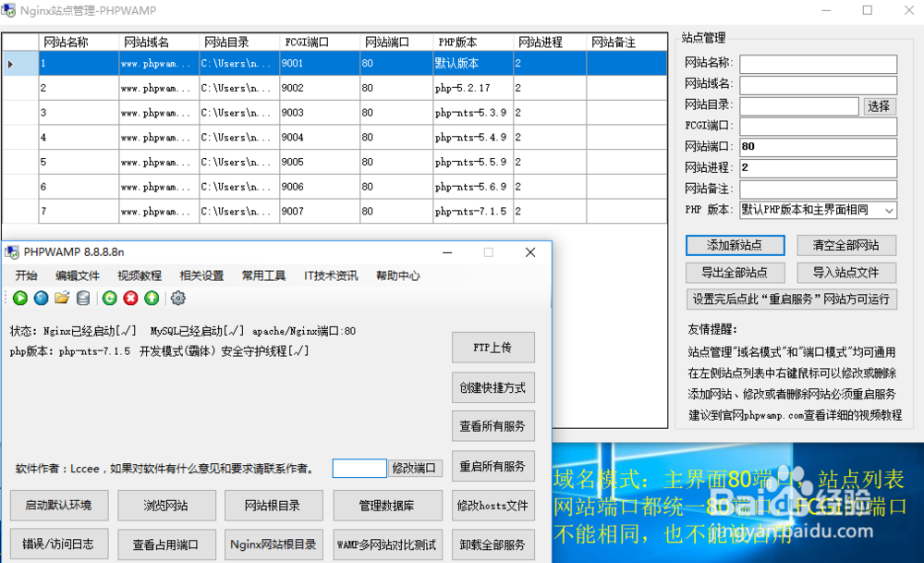Click the 重启所有服务 button
Screen dimensions: 924x563
(x=492, y=467)
